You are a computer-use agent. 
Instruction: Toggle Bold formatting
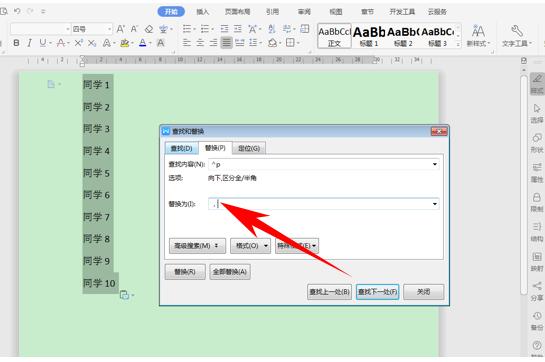click(16, 43)
